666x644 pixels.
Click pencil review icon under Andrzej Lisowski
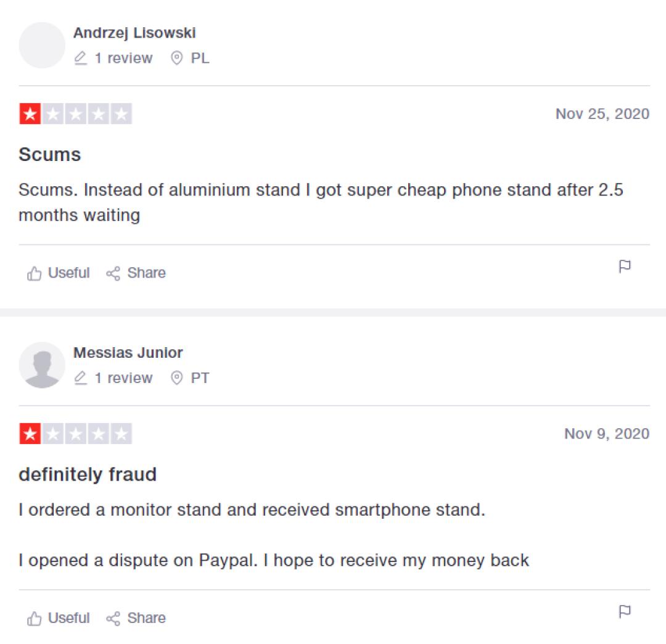pos(81,59)
